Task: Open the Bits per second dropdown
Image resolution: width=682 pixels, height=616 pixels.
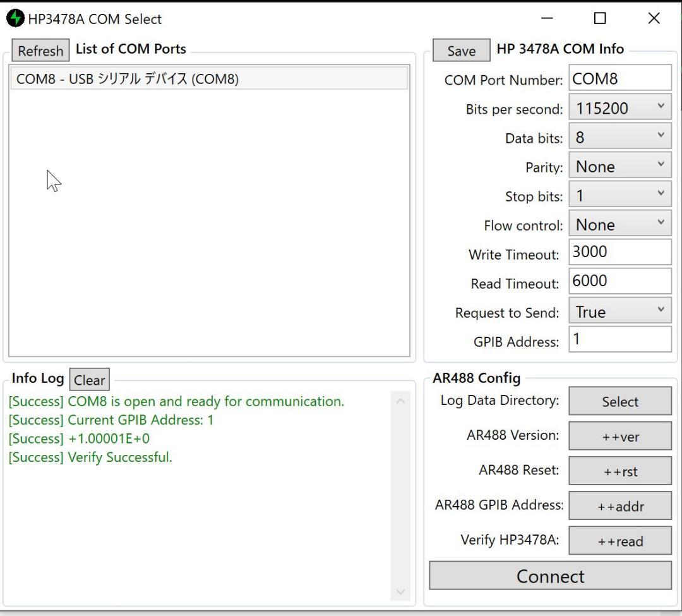Action: (x=619, y=108)
